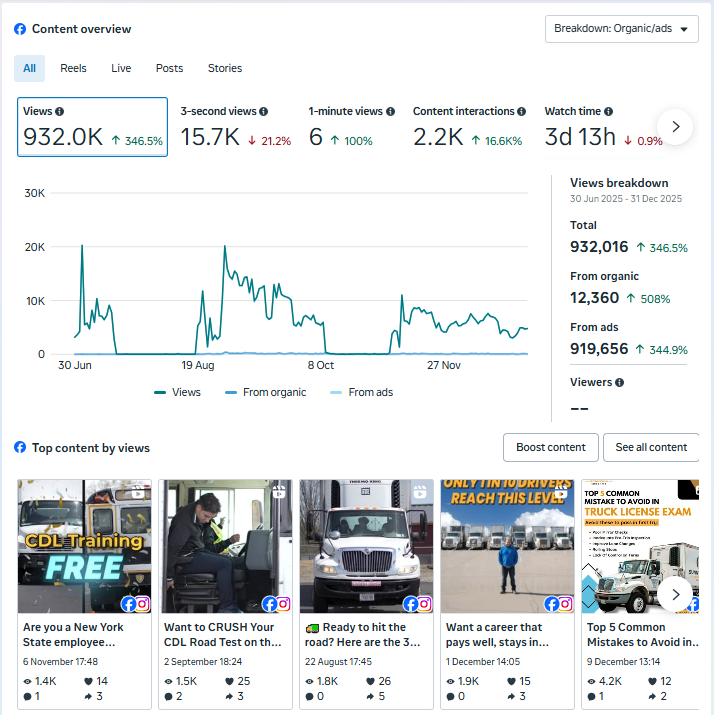The image size is (714, 715).
Task: Click Instagram icon on CDL Training FREE thumbnail
Action: (143, 604)
